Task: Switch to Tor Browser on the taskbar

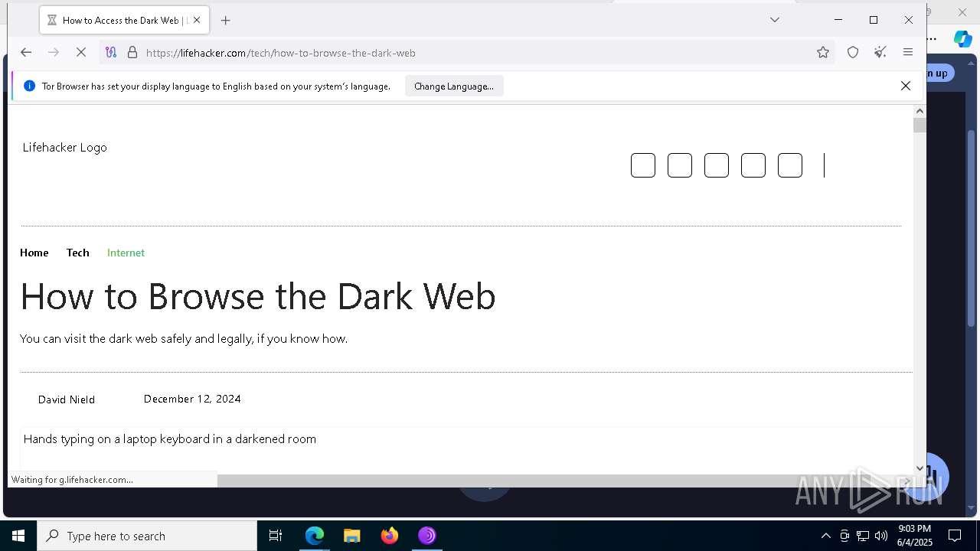Action: point(427,536)
